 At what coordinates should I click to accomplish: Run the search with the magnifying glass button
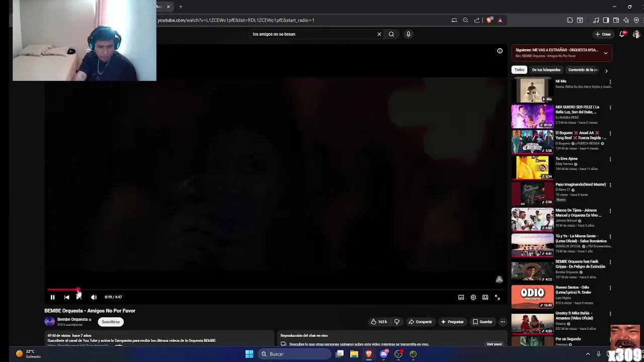pyautogui.click(x=391, y=34)
